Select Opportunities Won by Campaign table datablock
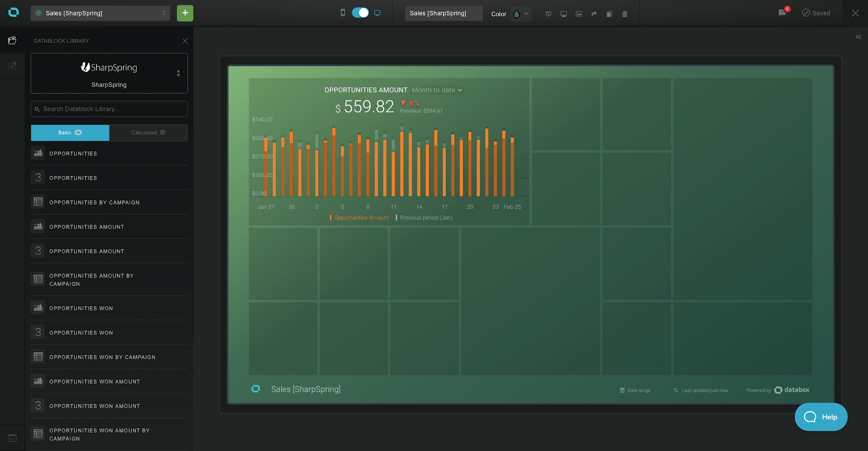Viewport: 868px width, 451px height. coord(109,357)
